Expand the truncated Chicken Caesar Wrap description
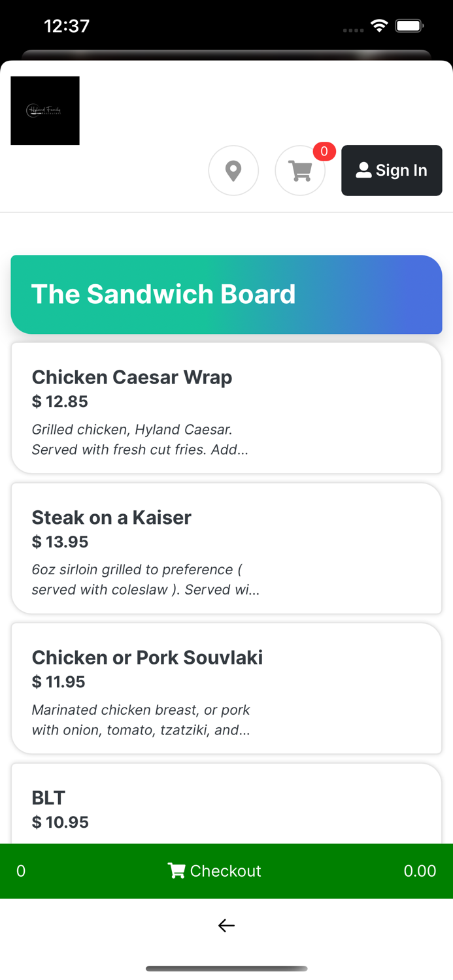The height and width of the screenshot is (980, 453). click(140, 440)
